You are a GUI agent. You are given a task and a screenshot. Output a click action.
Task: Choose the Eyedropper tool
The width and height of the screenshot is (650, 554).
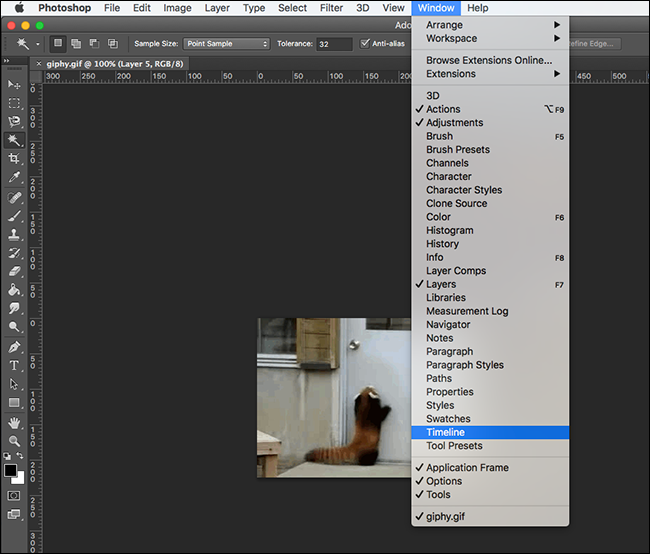14,177
